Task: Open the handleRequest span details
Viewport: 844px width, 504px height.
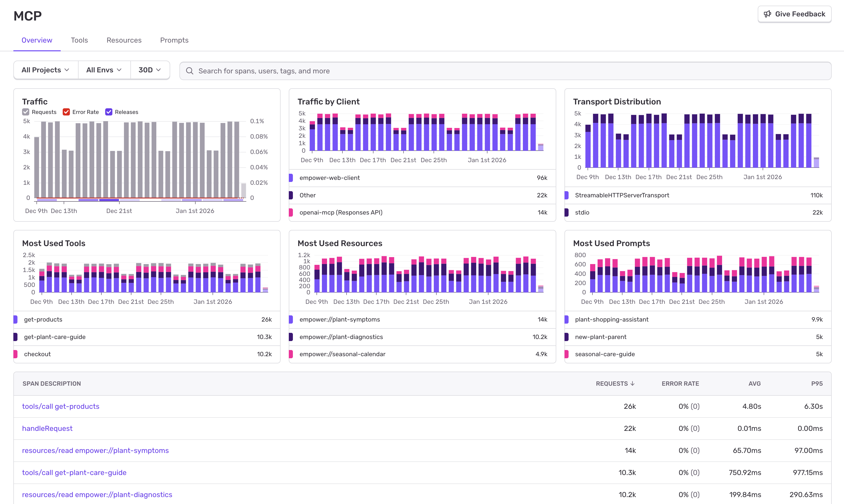Action: point(47,428)
